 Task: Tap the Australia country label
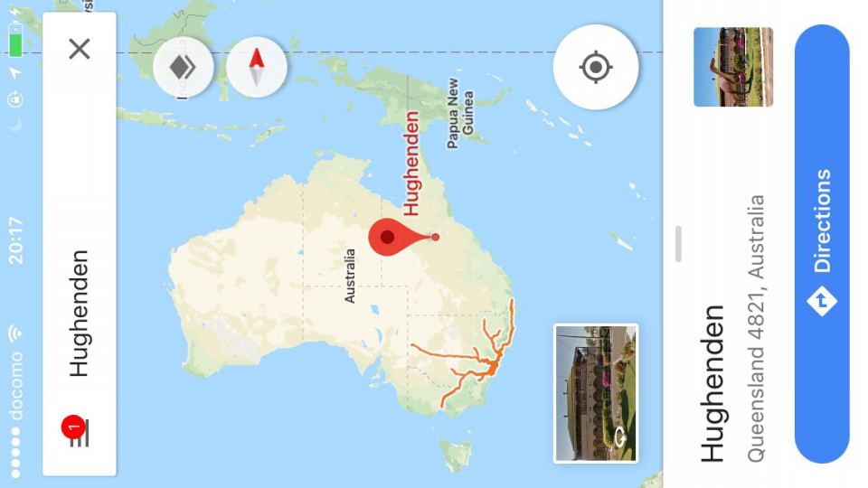click(x=350, y=277)
